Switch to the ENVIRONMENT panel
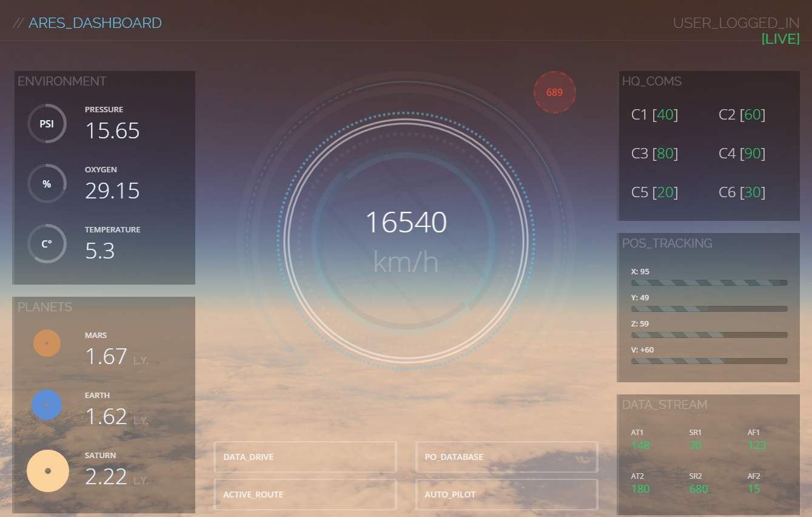The image size is (812, 517). point(61,81)
